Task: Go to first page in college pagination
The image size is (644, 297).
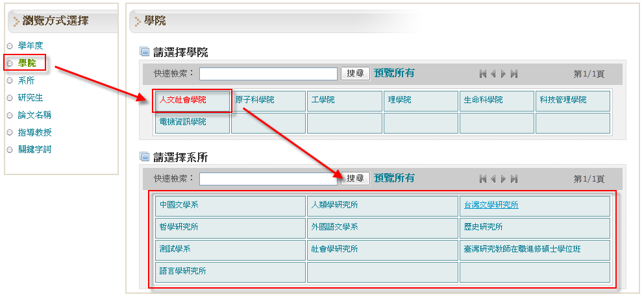Action: [483, 74]
